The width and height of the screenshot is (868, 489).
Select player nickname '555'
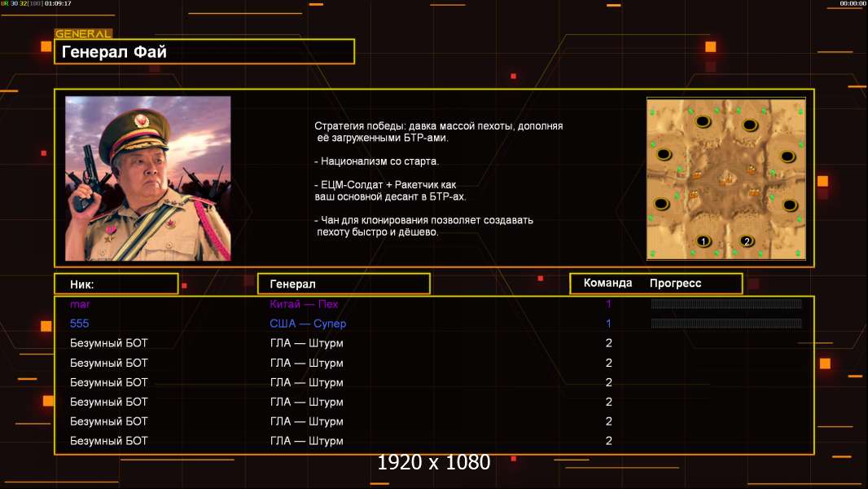79,324
